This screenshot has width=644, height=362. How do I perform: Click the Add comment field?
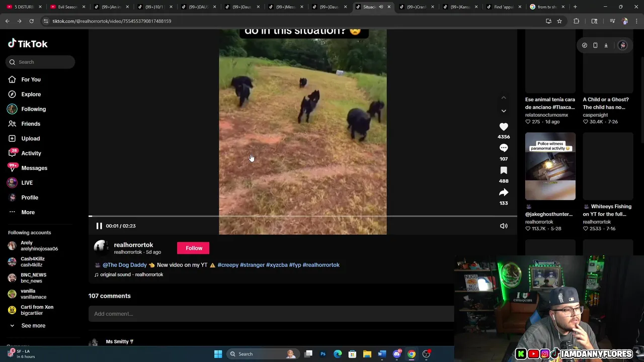[271, 314]
